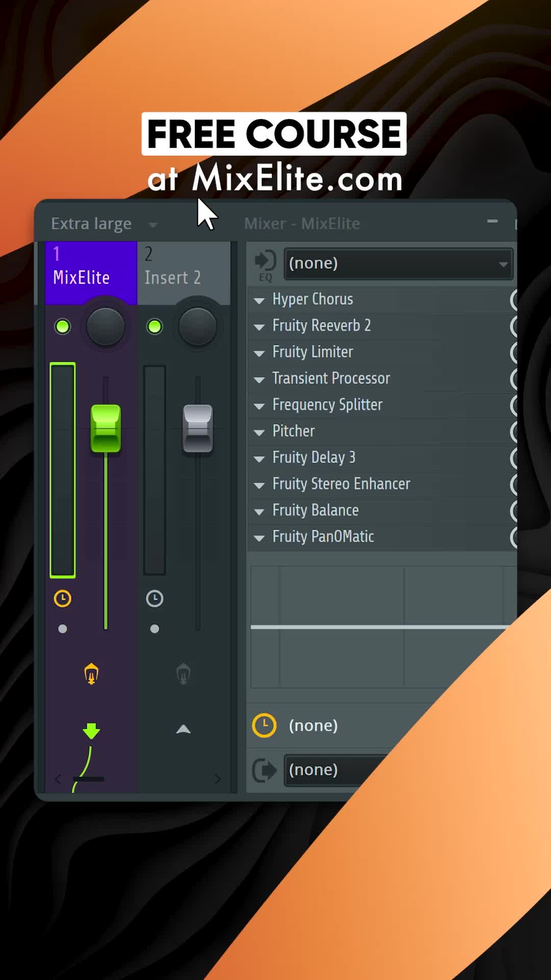Open the Fruity Stereo Enhancer slot arrow
This screenshot has width=551, height=980.
(259, 485)
